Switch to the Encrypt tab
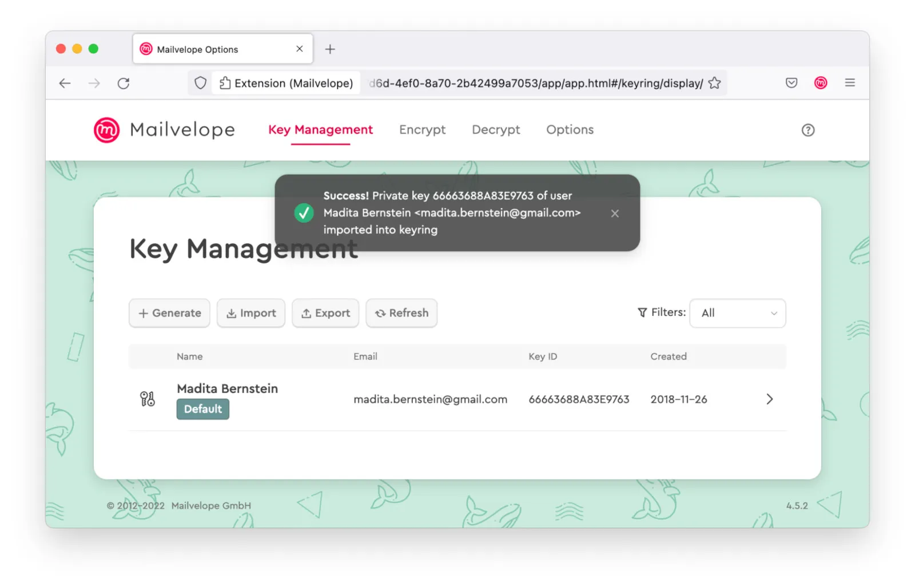Screen dimensions: 915x588 tap(422, 130)
